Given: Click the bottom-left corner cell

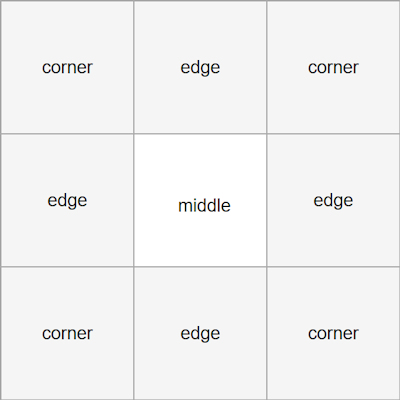Looking at the screenshot, I should point(67,333).
